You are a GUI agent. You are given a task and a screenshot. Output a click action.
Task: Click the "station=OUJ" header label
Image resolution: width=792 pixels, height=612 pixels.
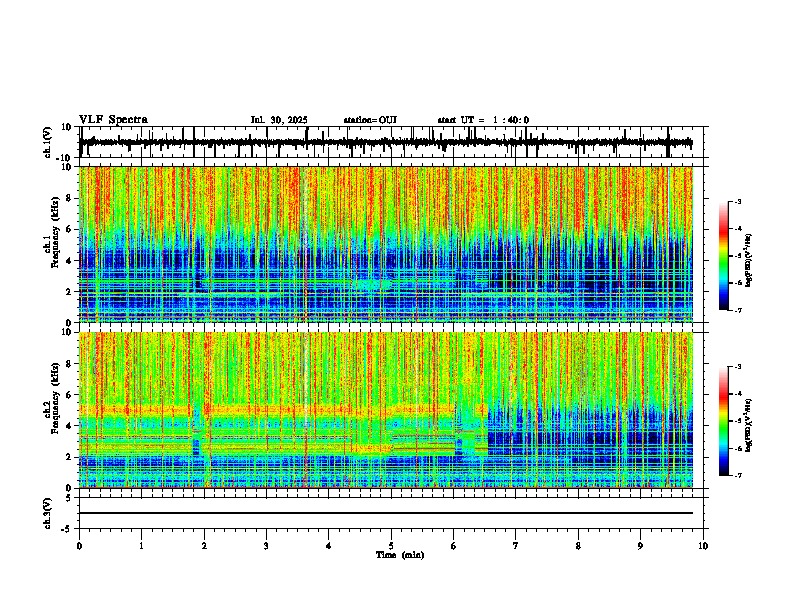(370, 120)
